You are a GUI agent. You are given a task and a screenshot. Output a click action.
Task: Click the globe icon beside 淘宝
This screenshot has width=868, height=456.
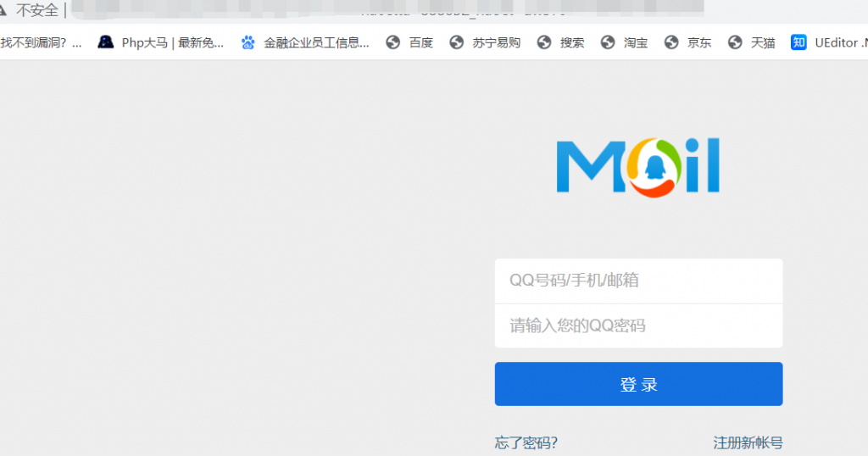[x=608, y=42]
